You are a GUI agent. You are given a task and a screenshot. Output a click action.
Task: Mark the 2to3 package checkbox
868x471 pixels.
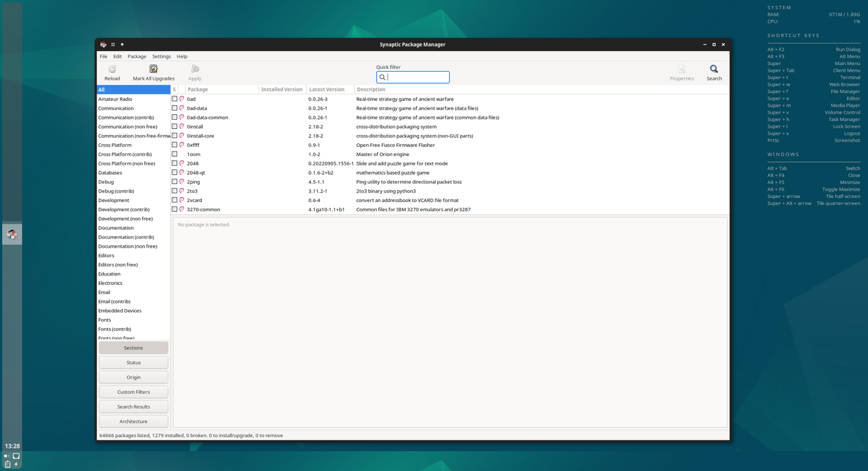coord(174,191)
